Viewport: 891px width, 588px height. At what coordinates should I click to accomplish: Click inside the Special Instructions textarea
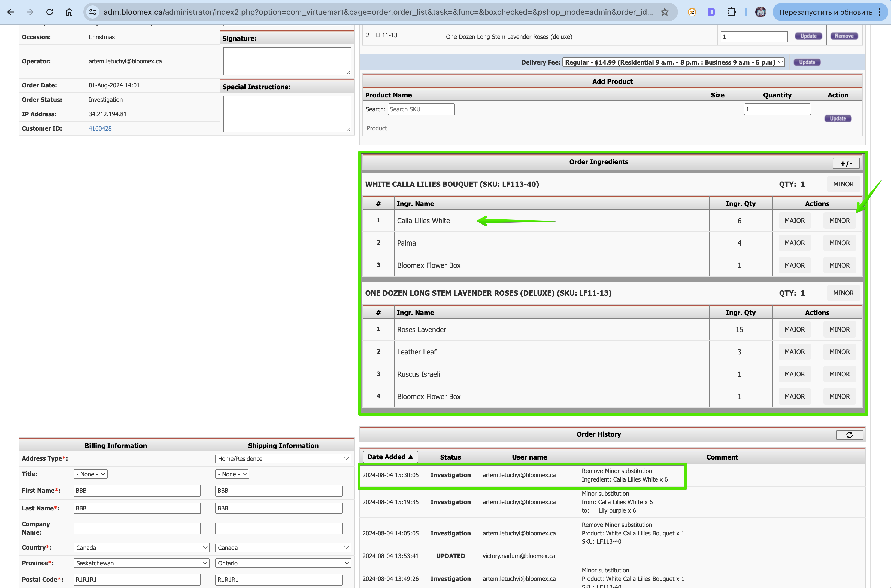(x=287, y=114)
